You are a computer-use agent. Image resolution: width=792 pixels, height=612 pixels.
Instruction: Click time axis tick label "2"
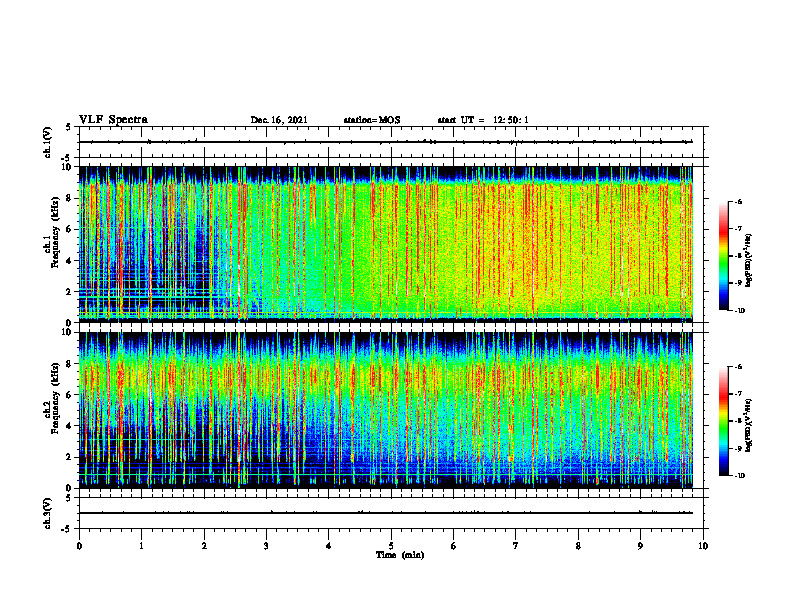tap(204, 546)
